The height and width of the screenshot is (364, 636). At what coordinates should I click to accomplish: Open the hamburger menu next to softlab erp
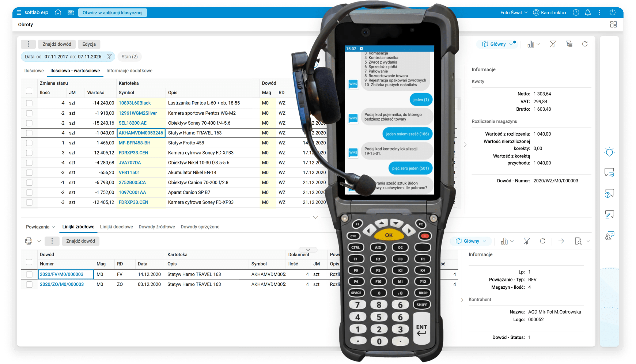(x=19, y=12)
